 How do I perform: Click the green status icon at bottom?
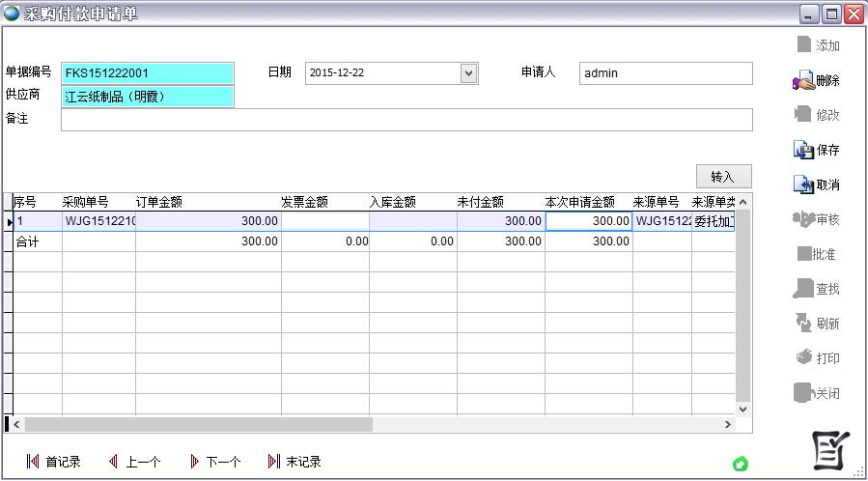[741, 464]
